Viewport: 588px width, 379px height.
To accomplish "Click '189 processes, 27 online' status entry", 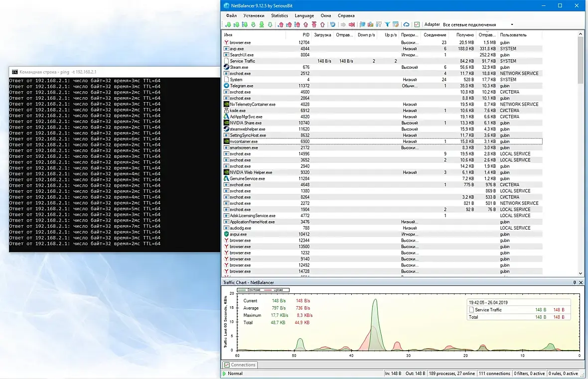I will (x=451, y=374).
